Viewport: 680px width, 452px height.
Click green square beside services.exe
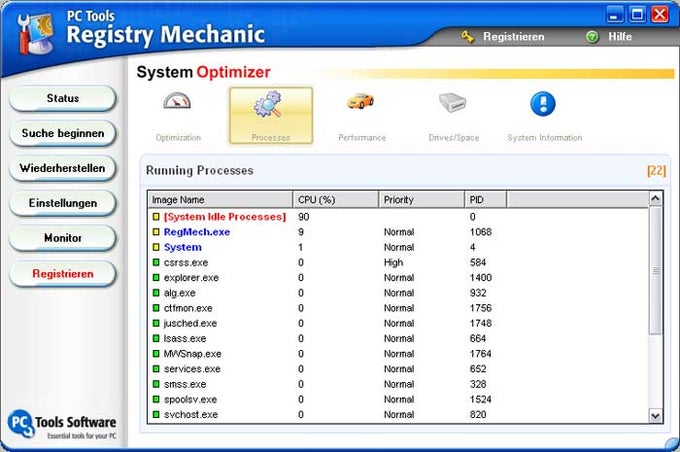tap(156, 369)
